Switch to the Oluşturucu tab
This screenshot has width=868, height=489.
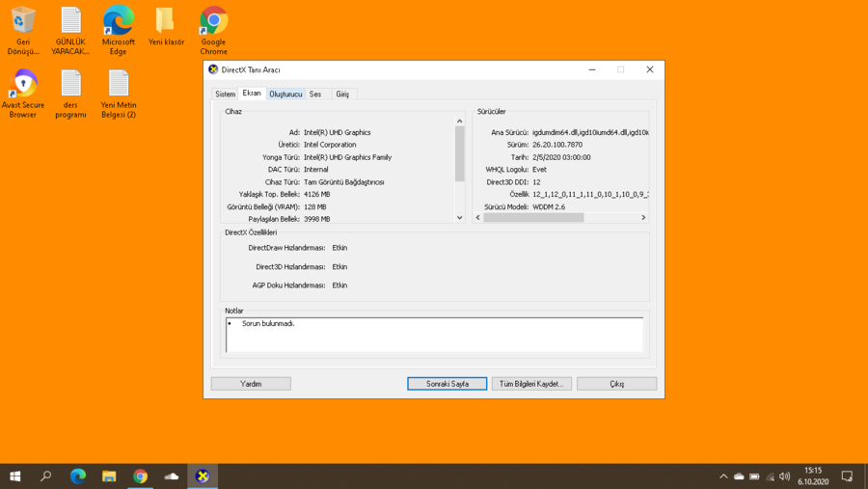[285, 95]
